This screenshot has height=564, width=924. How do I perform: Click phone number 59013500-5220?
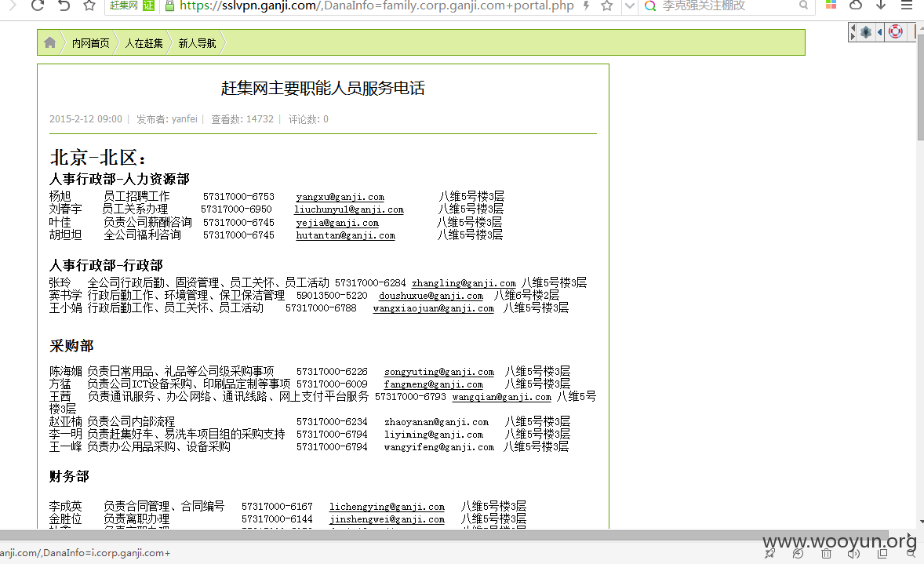[x=332, y=295]
